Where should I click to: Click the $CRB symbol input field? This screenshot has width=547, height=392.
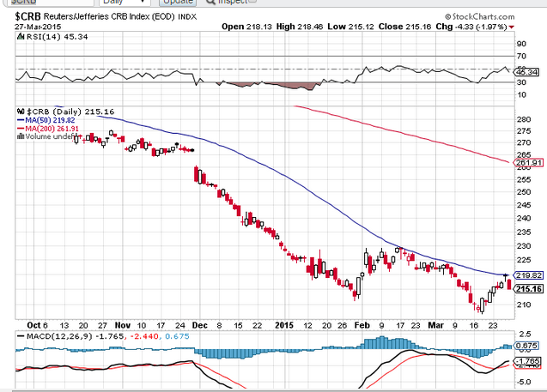coord(34,3)
